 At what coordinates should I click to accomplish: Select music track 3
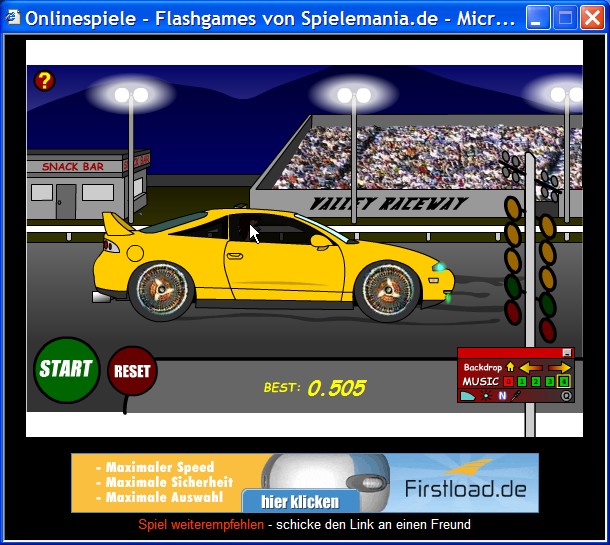tap(550, 381)
